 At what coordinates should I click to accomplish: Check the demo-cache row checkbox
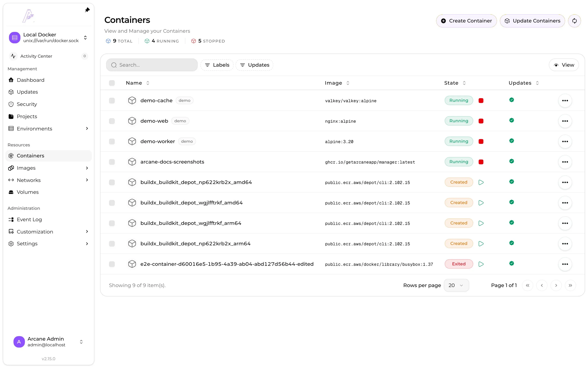point(112,101)
